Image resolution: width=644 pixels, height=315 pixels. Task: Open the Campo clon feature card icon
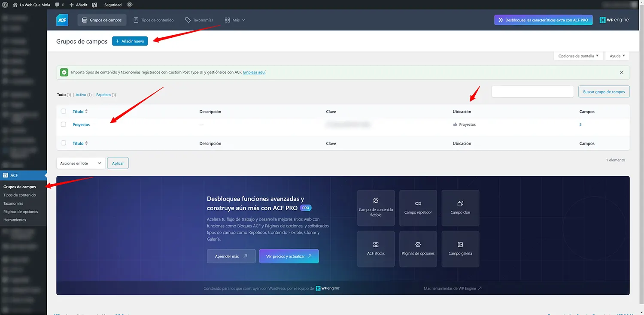point(460,203)
